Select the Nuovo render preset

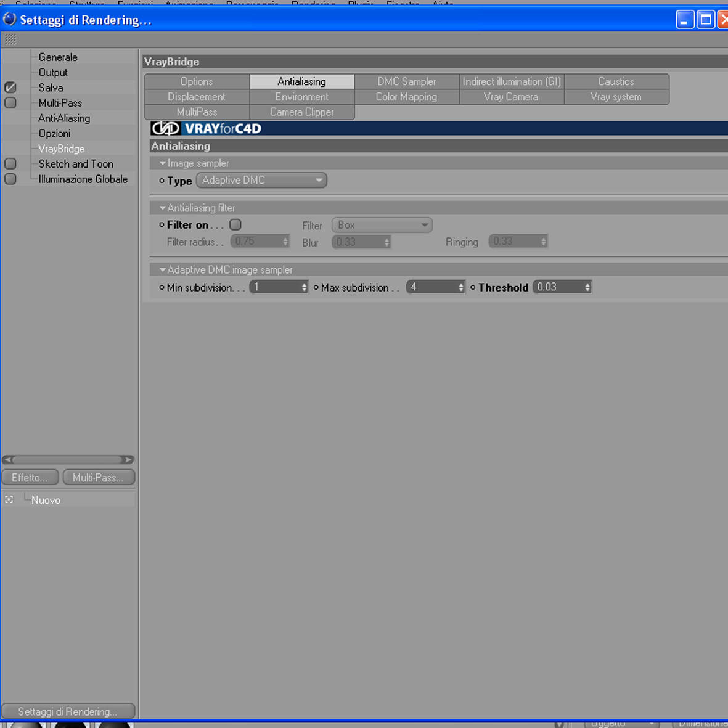point(46,500)
